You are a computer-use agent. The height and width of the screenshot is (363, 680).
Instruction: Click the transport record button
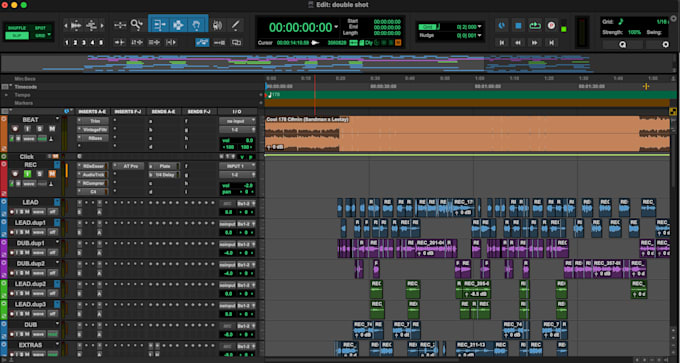click(x=551, y=26)
